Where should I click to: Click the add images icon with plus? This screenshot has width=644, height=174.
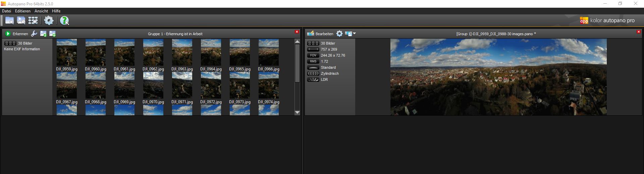(52, 34)
